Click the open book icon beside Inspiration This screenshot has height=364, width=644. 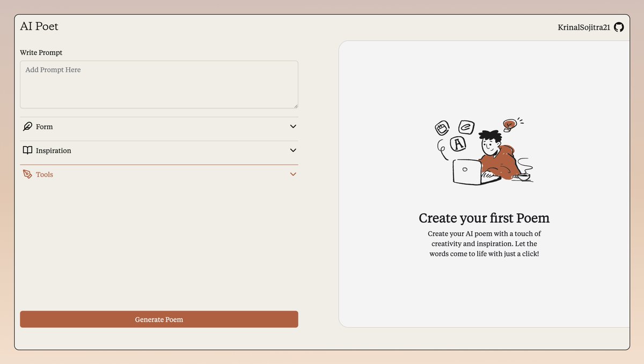coord(27,151)
